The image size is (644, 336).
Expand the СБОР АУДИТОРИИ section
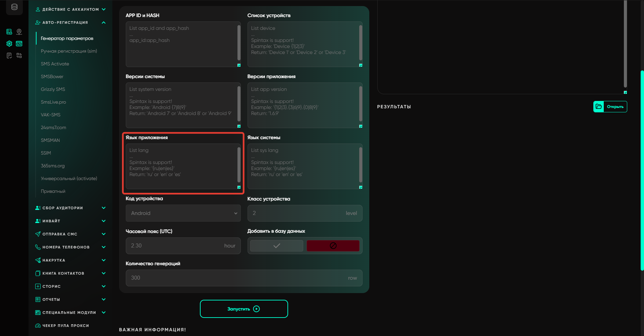click(x=104, y=208)
